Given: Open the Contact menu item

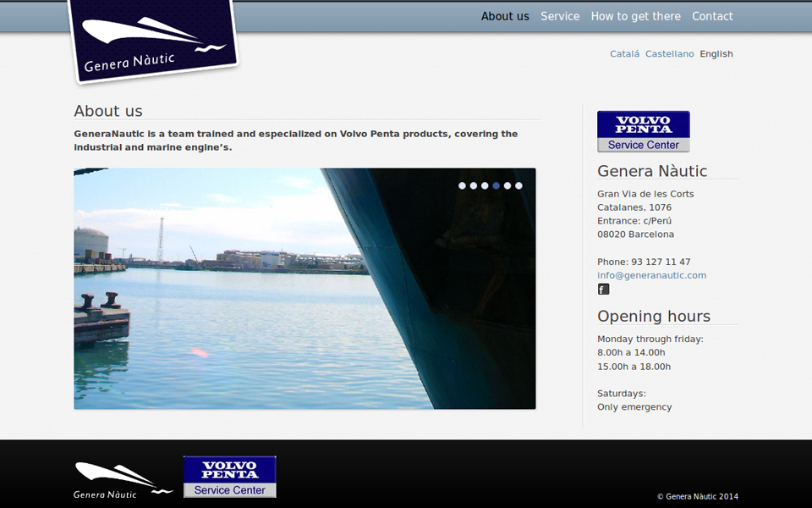Looking at the screenshot, I should (x=712, y=17).
